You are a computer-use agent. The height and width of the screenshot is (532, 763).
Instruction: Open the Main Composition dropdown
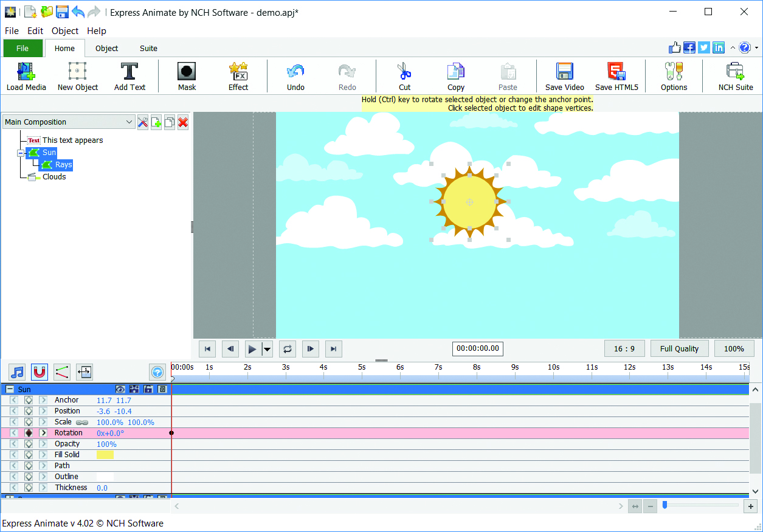point(69,122)
